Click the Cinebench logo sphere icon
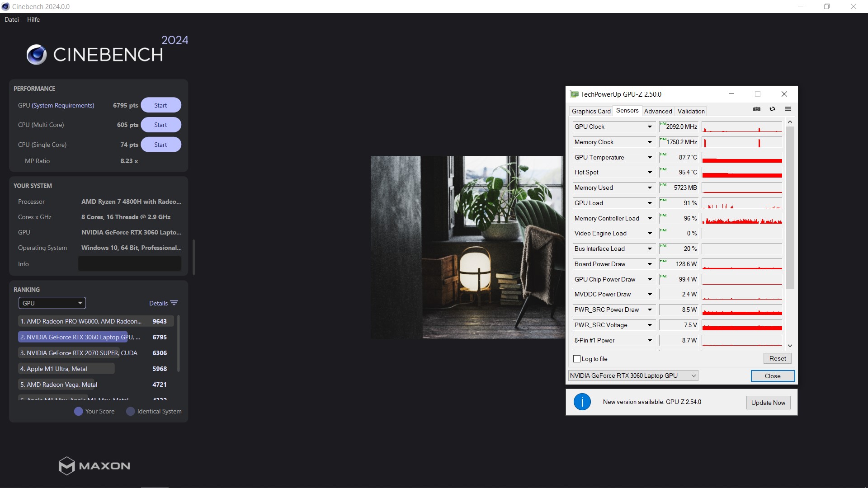The width and height of the screenshot is (868, 488). tap(37, 55)
